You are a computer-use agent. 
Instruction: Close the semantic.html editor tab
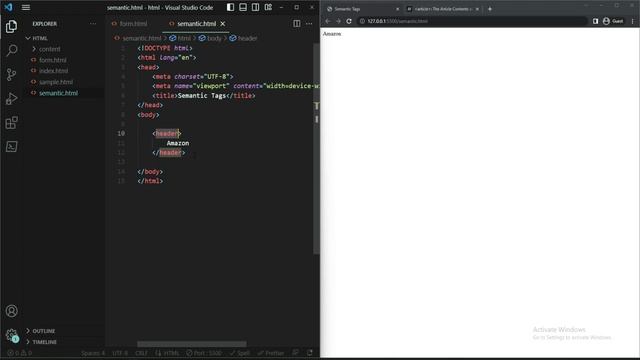coord(223,24)
